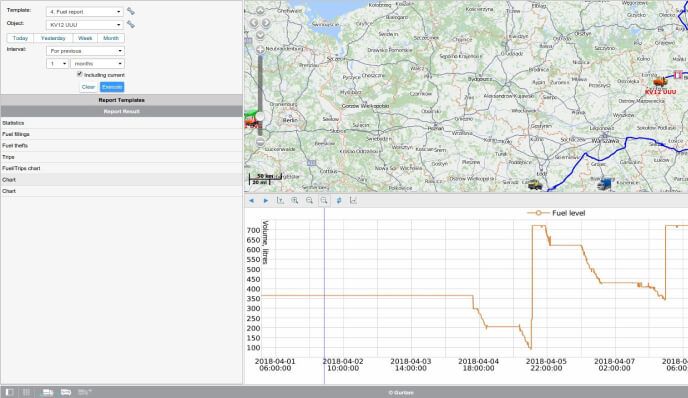Viewport: 688px width, 398px height.
Task: Click the map zoom slider handle
Action: (260, 117)
